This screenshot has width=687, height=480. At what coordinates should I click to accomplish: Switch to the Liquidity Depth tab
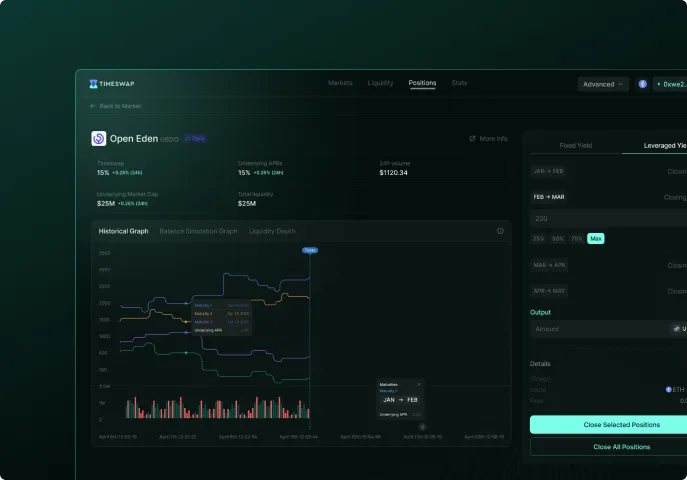point(272,231)
